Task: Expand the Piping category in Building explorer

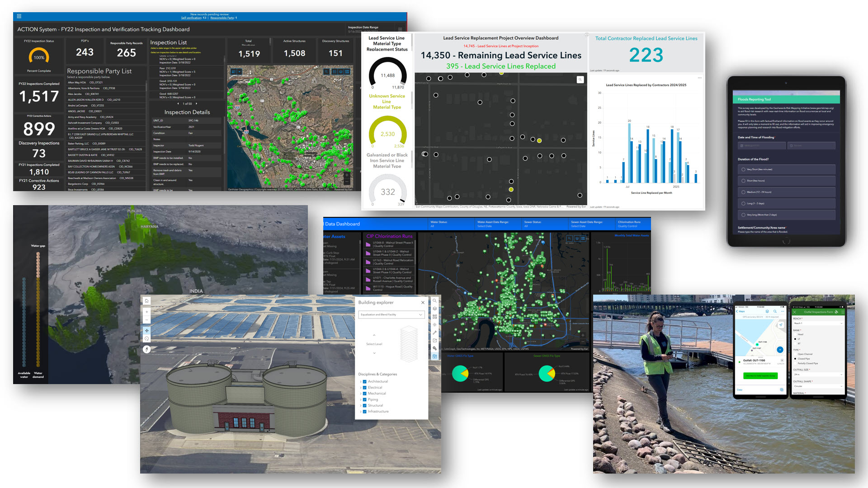Action: click(361, 399)
